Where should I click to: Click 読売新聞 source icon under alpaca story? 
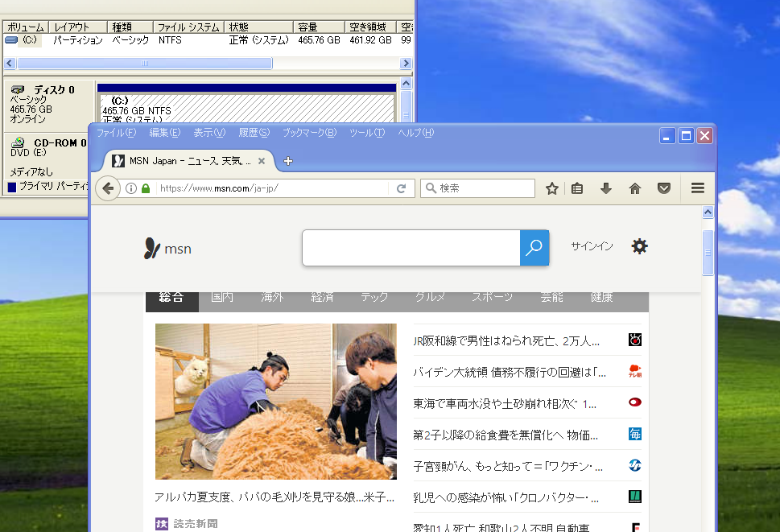(162, 523)
